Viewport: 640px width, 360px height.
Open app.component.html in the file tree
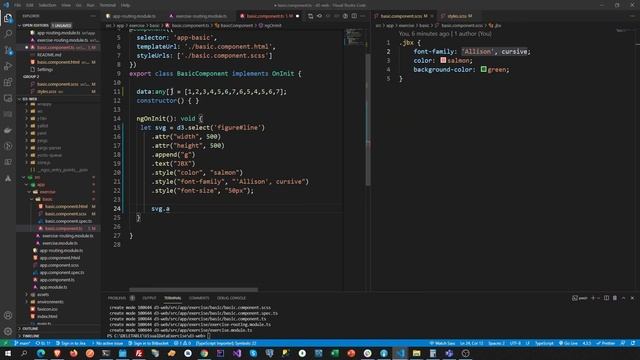coord(59,258)
